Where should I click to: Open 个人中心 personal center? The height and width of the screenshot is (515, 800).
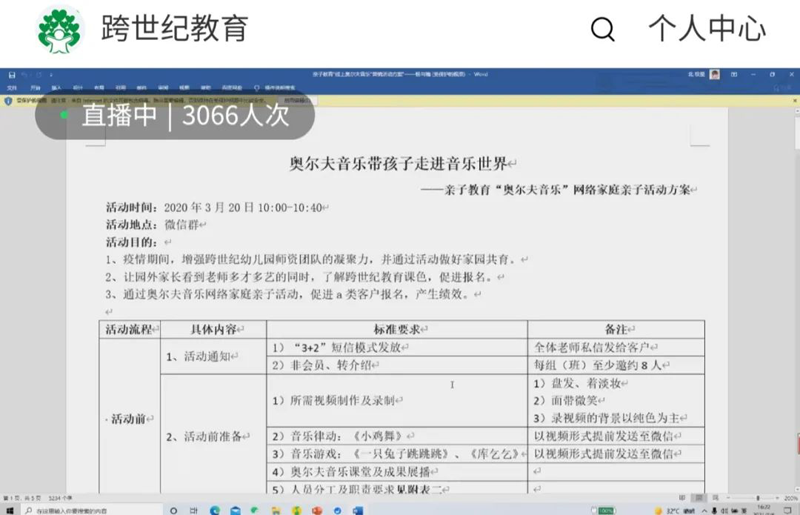click(x=707, y=28)
